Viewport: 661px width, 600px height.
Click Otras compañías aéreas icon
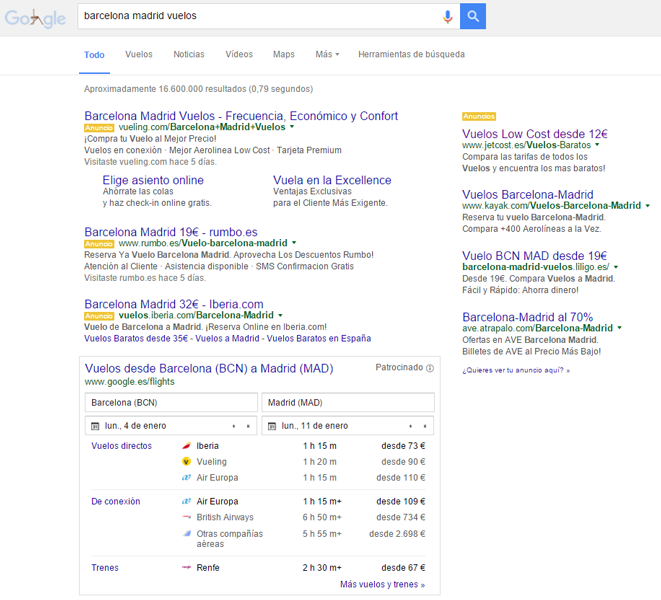[x=186, y=533]
